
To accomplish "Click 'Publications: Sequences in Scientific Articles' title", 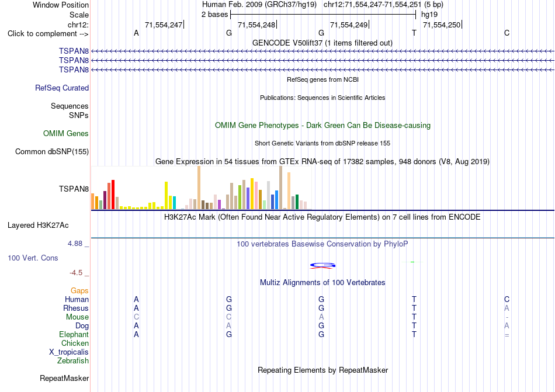I will (322, 98).
